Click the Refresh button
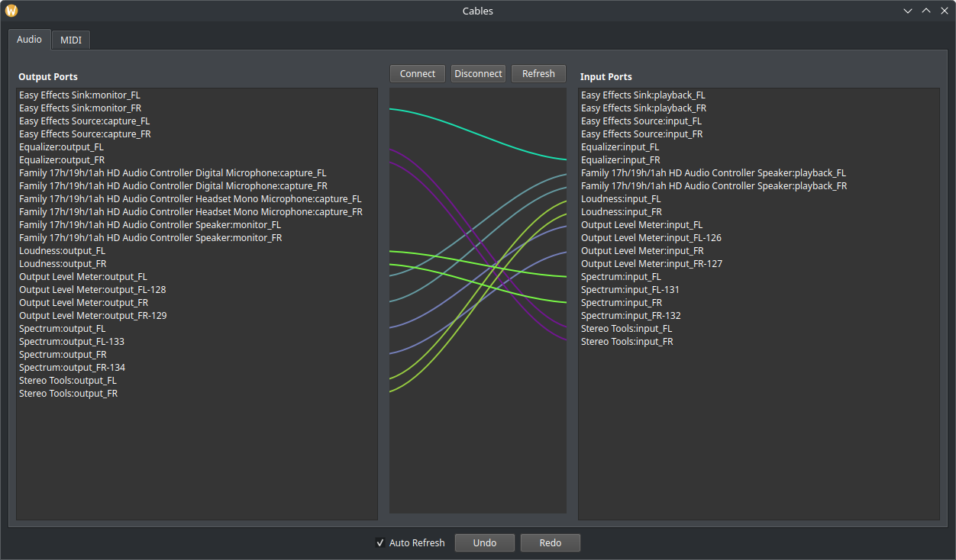Viewport: 956px width, 560px height. [538, 74]
